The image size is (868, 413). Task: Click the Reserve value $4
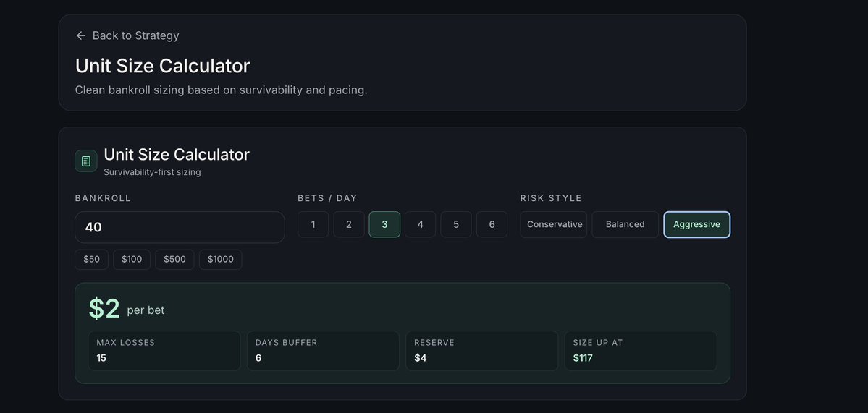[420, 358]
